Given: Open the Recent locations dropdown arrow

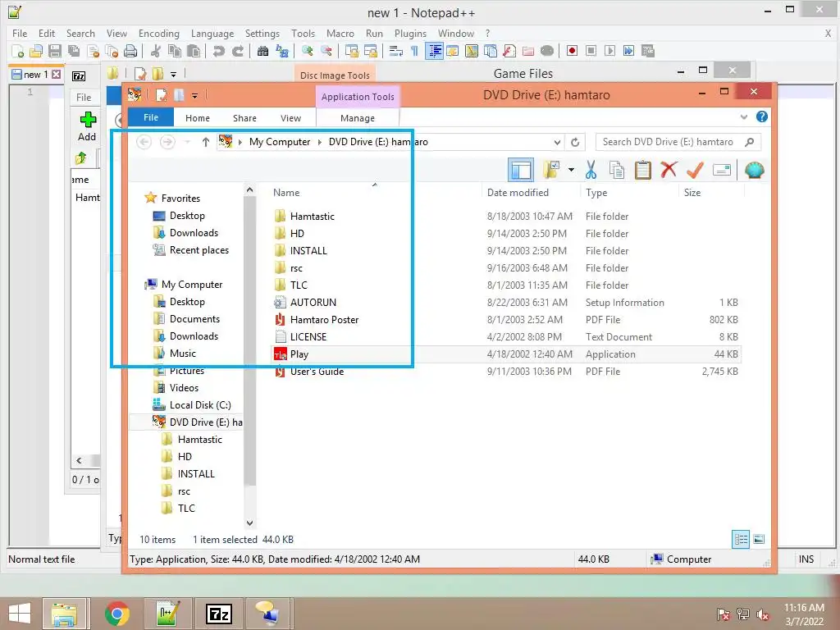Looking at the screenshot, I should click(188, 142).
